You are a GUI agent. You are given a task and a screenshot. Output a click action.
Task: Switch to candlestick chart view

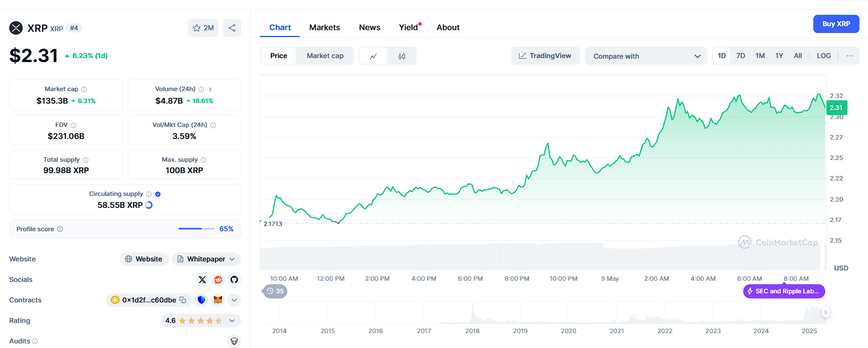coord(402,56)
